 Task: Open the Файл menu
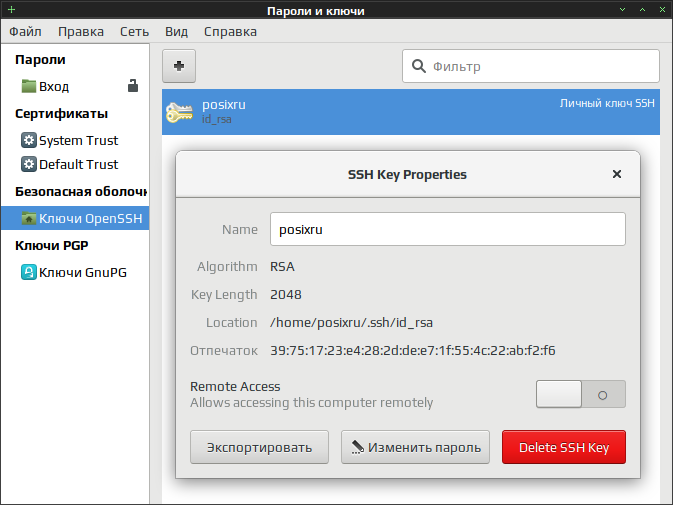tap(25, 31)
